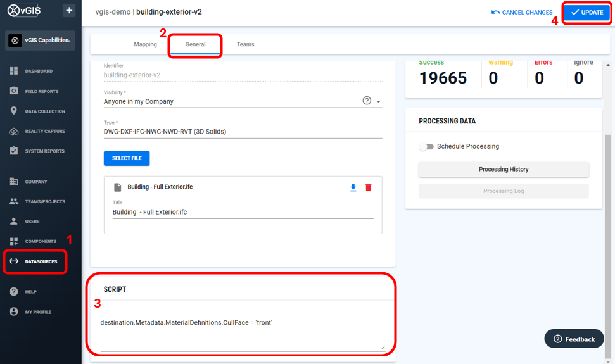615x364 pixels.
Task: Click the vGIS logo
Action: click(24, 10)
